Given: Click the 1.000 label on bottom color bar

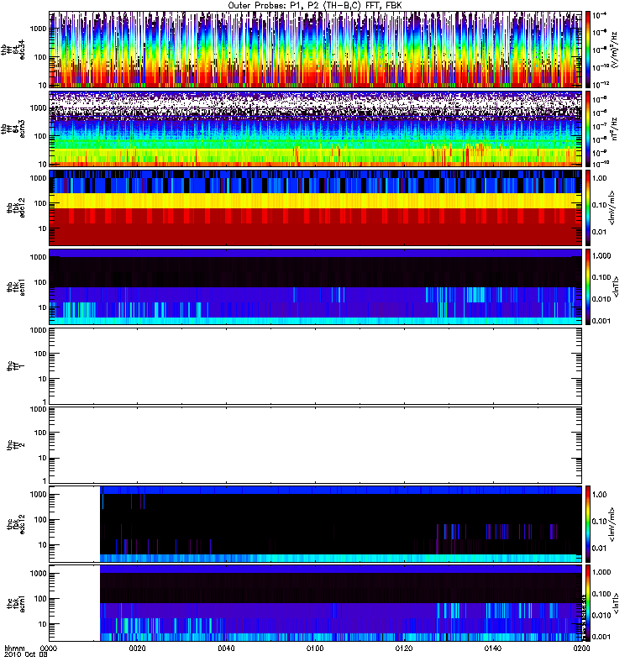Looking at the screenshot, I should point(601,572).
